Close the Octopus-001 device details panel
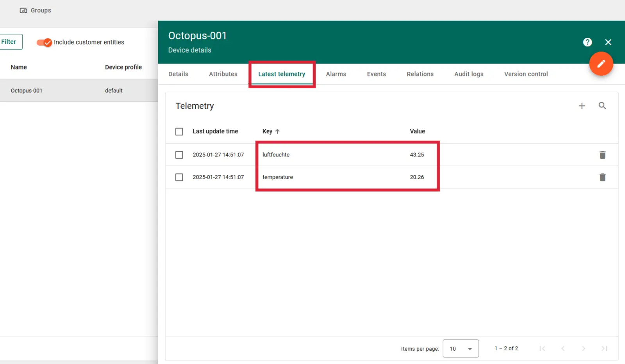 608,42
